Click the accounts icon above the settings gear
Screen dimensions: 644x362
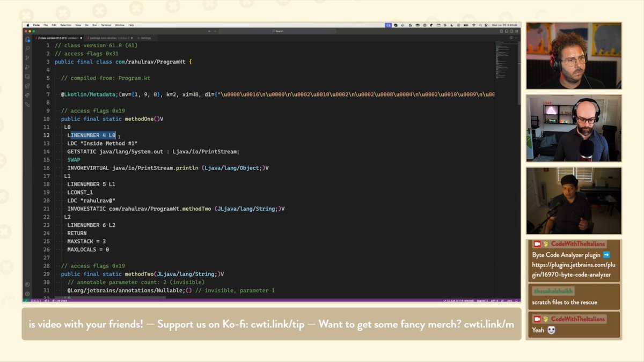pyautogui.click(x=27, y=284)
